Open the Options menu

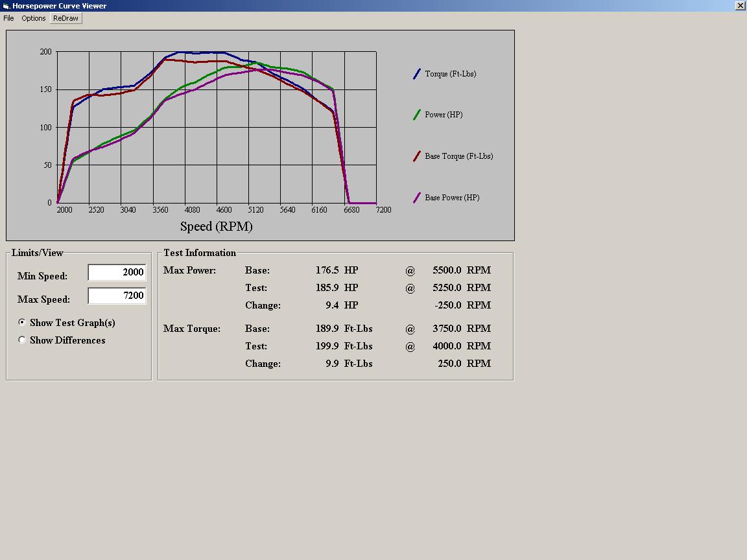tap(34, 18)
